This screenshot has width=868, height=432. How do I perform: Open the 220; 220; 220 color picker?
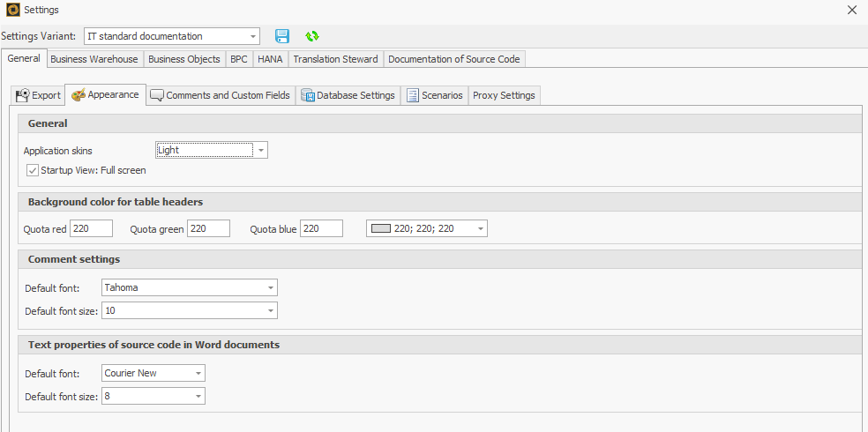coord(480,229)
